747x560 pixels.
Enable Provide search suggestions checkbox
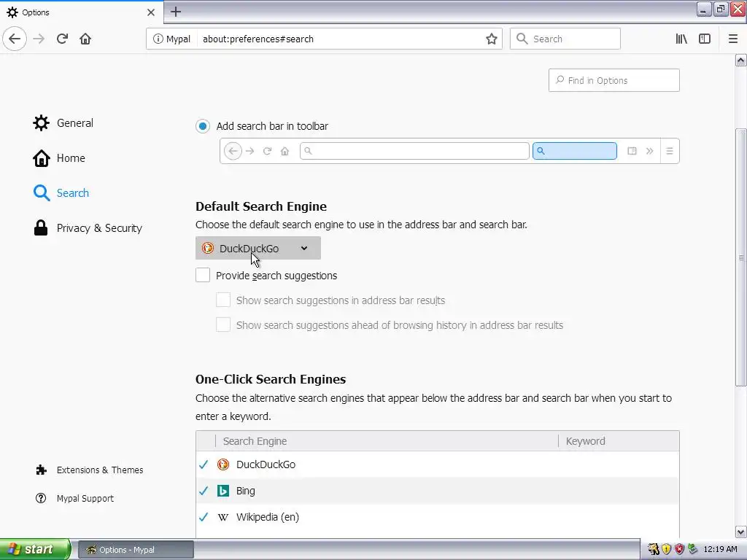point(203,275)
